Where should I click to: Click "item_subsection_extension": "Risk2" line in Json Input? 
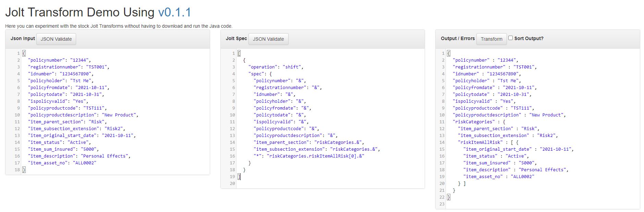pyautogui.click(x=76, y=129)
